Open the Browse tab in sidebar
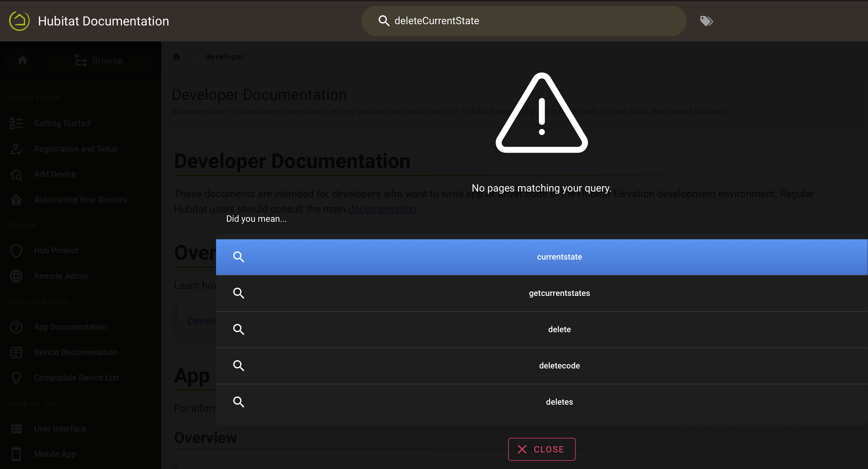Screen dimensions: 868x469 click(100, 61)
